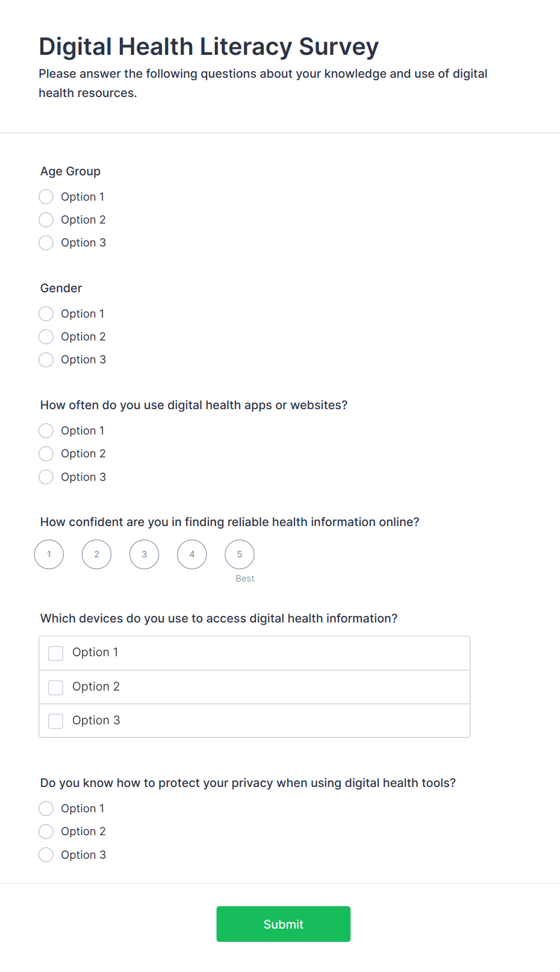Check Option 1 in devices question
This screenshot has width=560, height=972.
pos(56,653)
